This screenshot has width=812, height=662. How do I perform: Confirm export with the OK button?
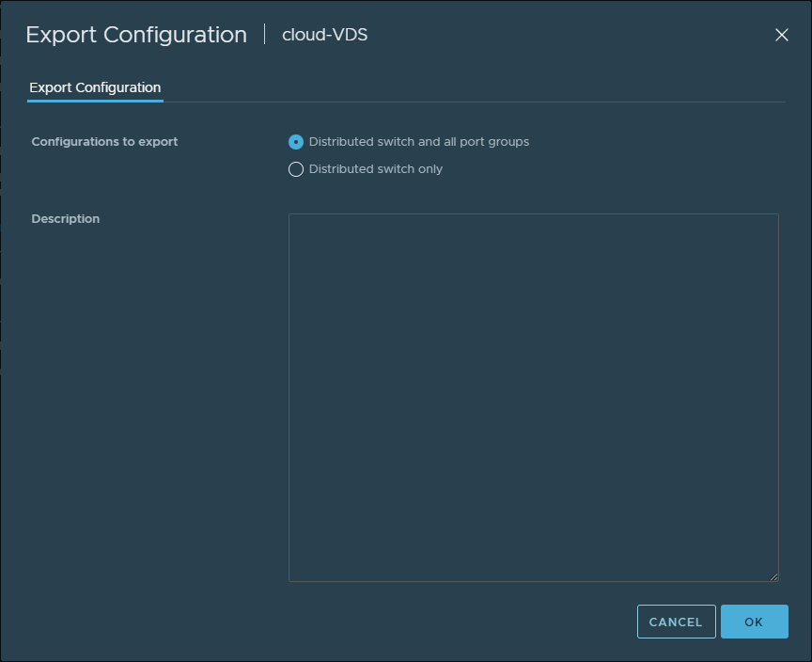click(x=755, y=622)
